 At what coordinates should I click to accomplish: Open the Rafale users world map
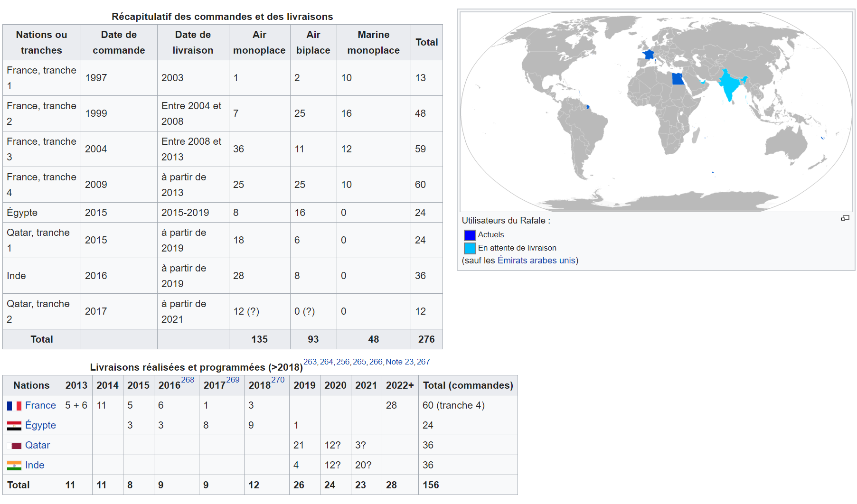656,112
